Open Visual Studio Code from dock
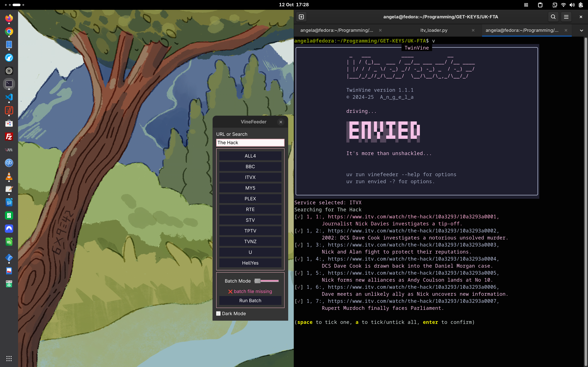The height and width of the screenshot is (367, 588). (x=9, y=97)
